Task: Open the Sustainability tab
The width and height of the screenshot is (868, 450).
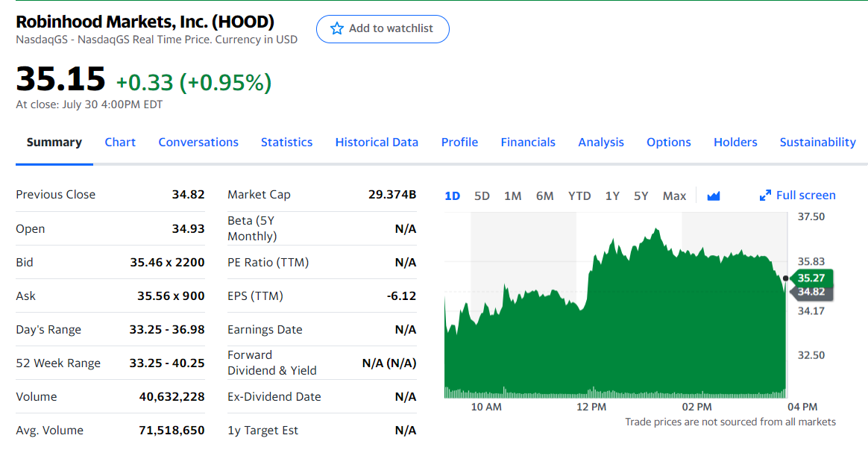Action: (x=817, y=143)
